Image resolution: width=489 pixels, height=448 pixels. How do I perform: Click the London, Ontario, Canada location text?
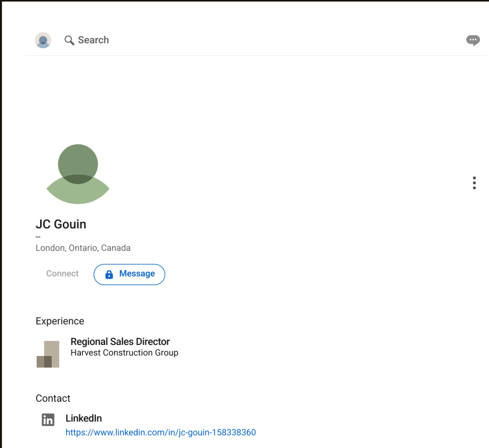tap(83, 248)
